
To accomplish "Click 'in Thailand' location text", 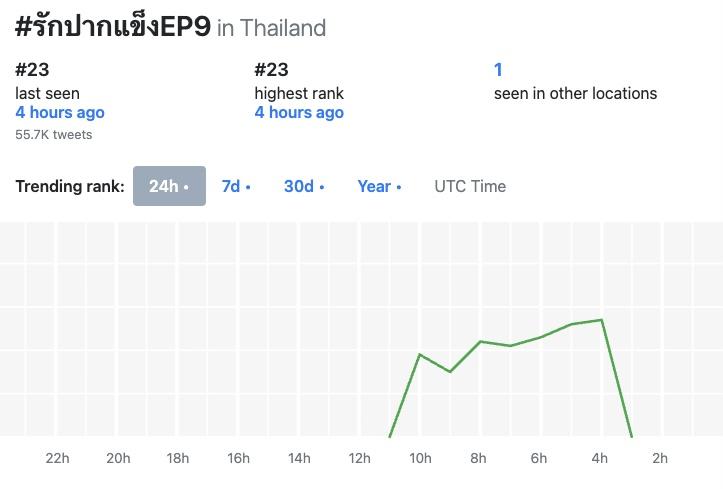I will coord(272,28).
